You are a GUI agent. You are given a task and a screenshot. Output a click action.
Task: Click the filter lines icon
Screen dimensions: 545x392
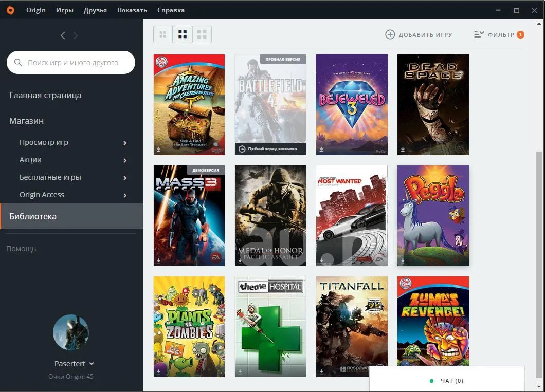pos(479,34)
